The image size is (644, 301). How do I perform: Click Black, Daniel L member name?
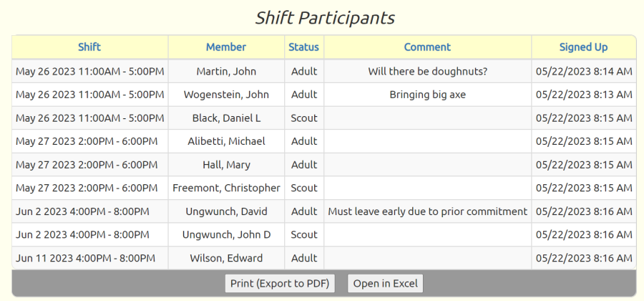coord(226,118)
